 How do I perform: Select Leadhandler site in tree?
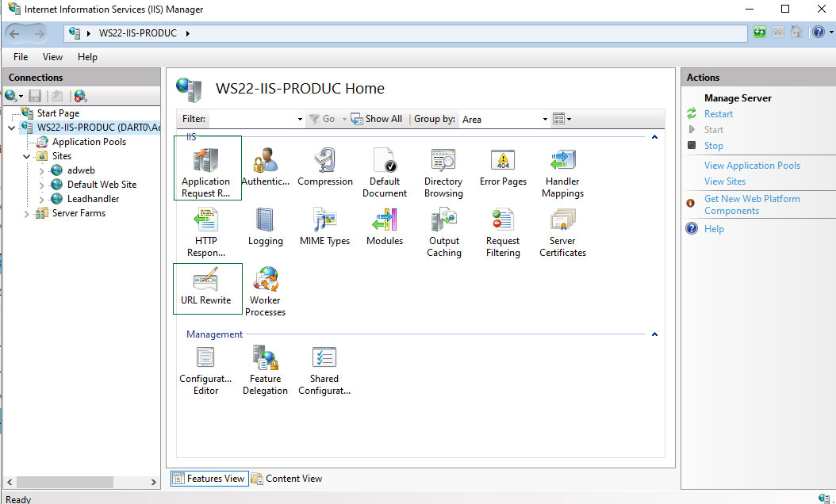coord(94,199)
